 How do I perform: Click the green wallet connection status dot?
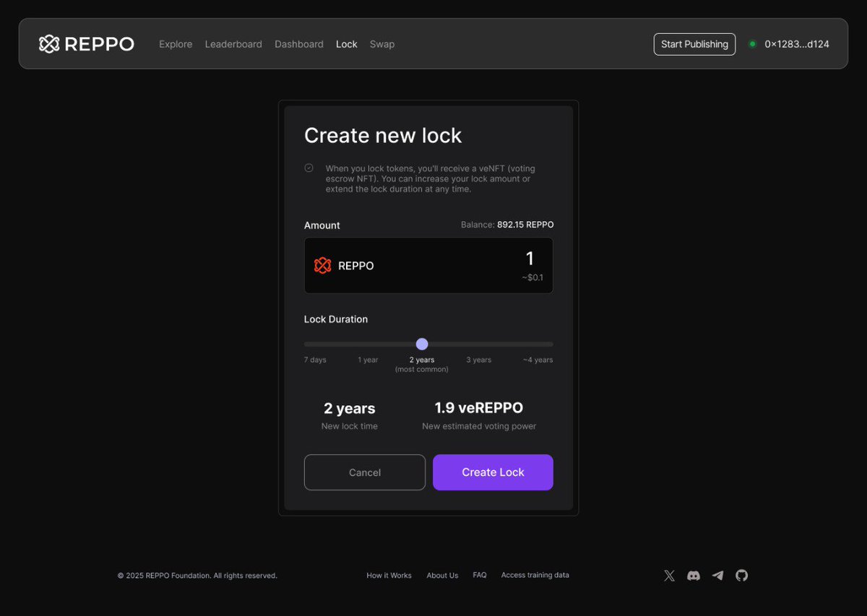[752, 44]
